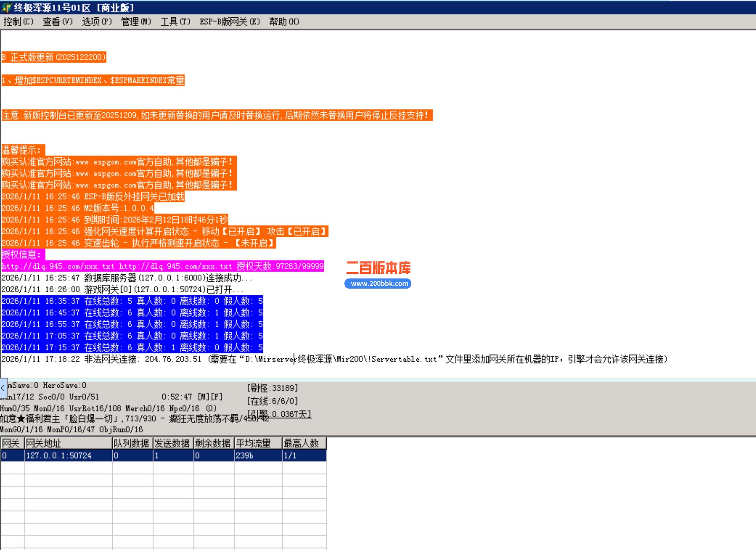Collapse panel using the left chevron arrow
Image resolution: width=756 pixels, height=550 pixels.
click(3, 388)
